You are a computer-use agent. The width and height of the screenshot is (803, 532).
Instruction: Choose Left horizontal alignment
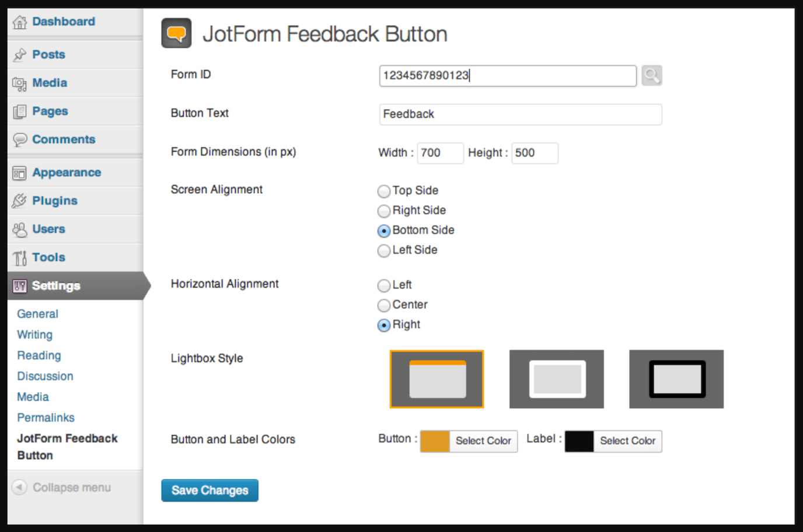coord(383,286)
